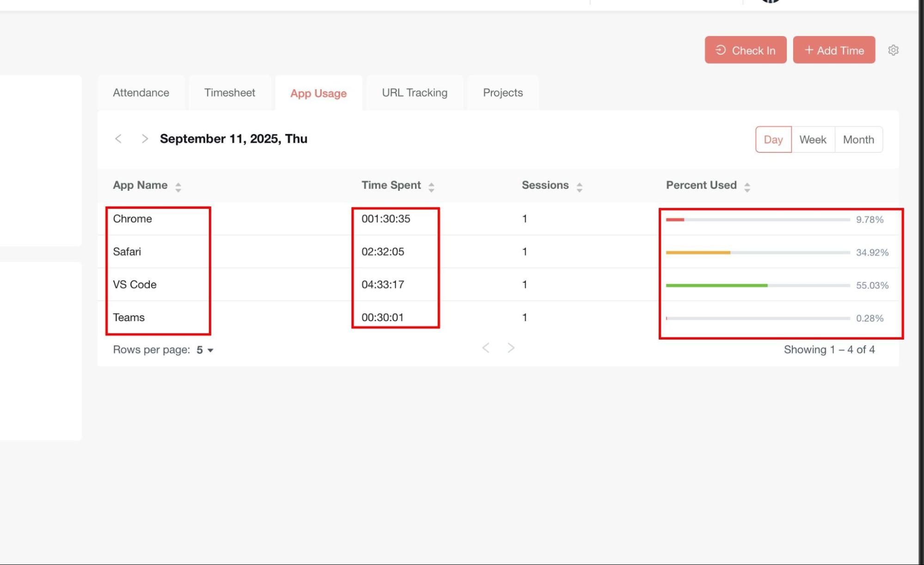The width and height of the screenshot is (924, 565).
Task: Click the Safari app row
Action: [x=127, y=252]
